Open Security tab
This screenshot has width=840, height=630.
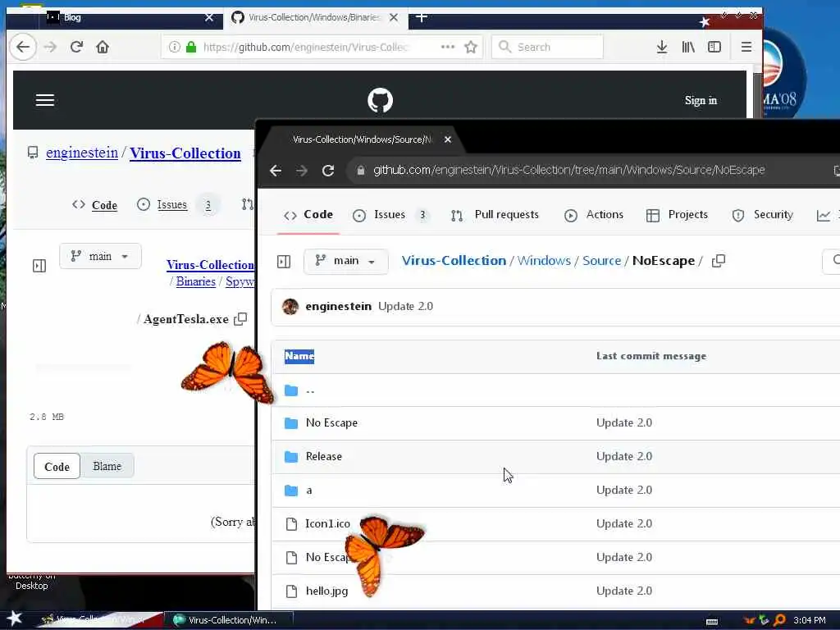tap(762, 215)
